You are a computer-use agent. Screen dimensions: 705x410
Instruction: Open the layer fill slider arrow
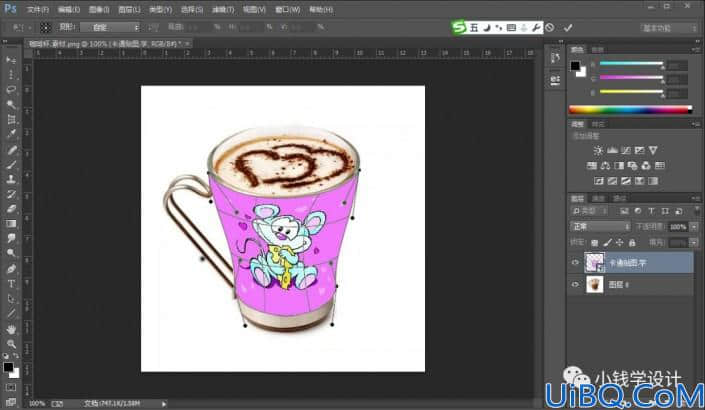click(694, 243)
